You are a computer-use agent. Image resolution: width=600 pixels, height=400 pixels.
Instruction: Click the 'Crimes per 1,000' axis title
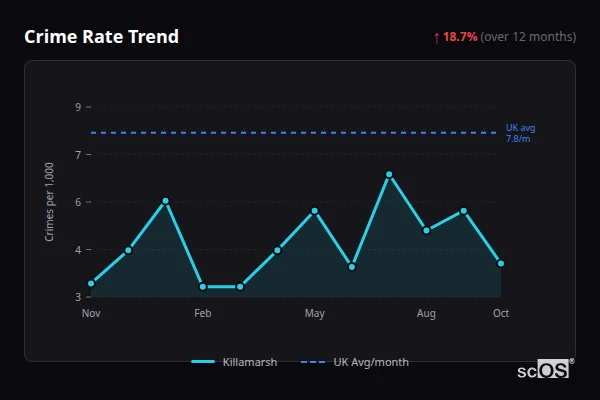point(49,202)
